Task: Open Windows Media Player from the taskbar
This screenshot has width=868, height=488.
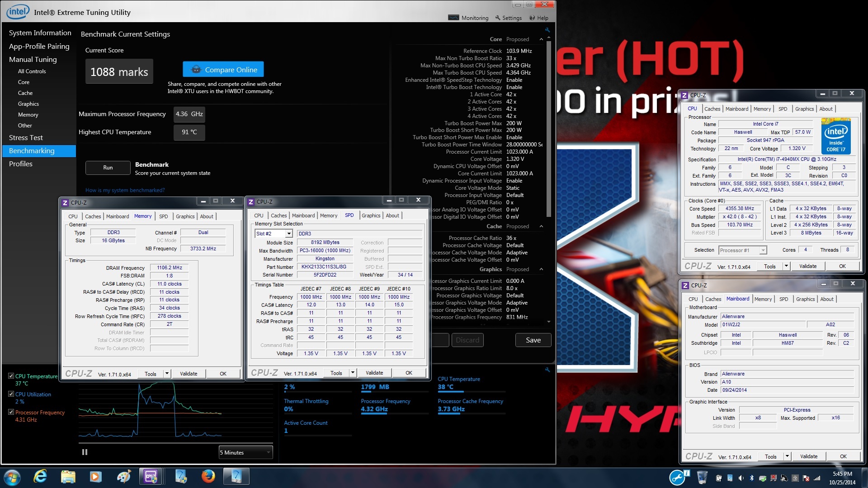Action: click(95, 476)
